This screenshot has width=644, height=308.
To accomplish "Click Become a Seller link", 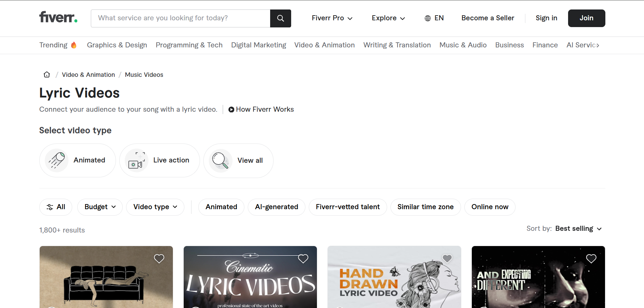I will (488, 18).
